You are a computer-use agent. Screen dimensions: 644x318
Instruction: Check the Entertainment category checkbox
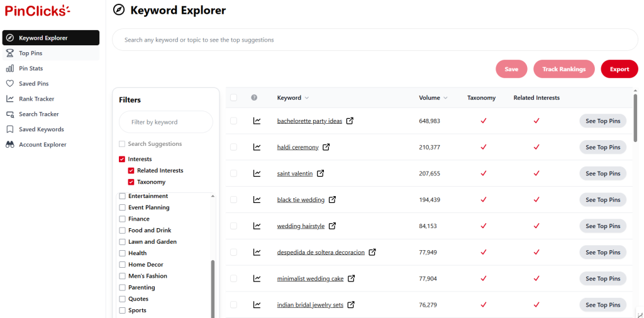123,196
